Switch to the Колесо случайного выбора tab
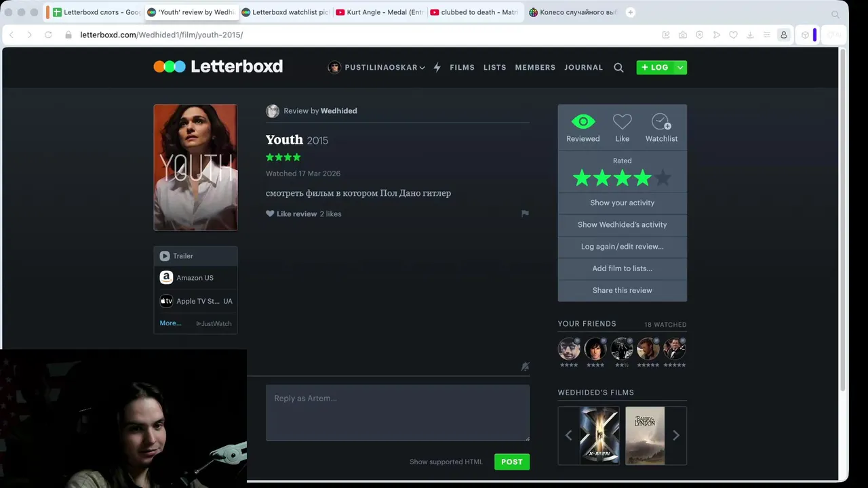Viewport: 868px width, 488px height. tap(573, 12)
